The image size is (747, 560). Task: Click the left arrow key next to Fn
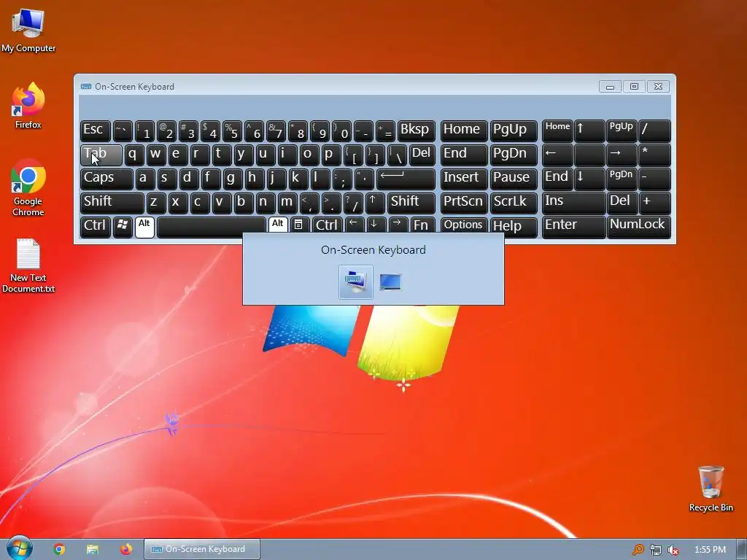pyautogui.click(x=354, y=225)
